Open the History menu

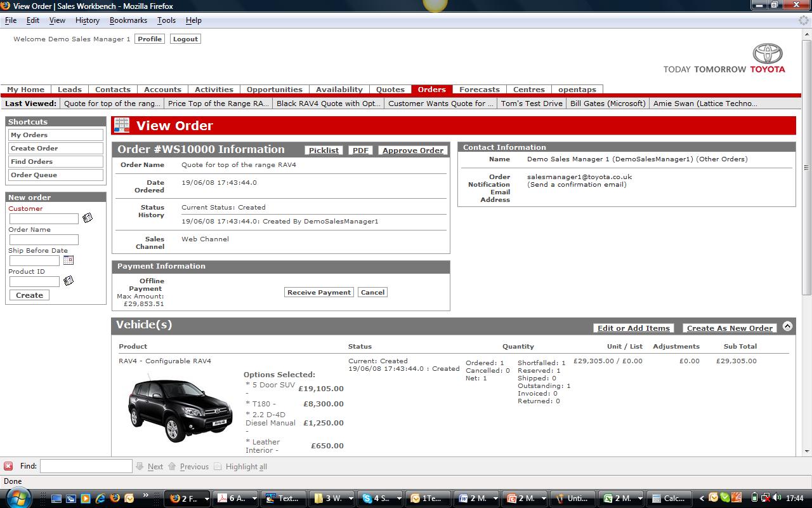[x=88, y=20]
